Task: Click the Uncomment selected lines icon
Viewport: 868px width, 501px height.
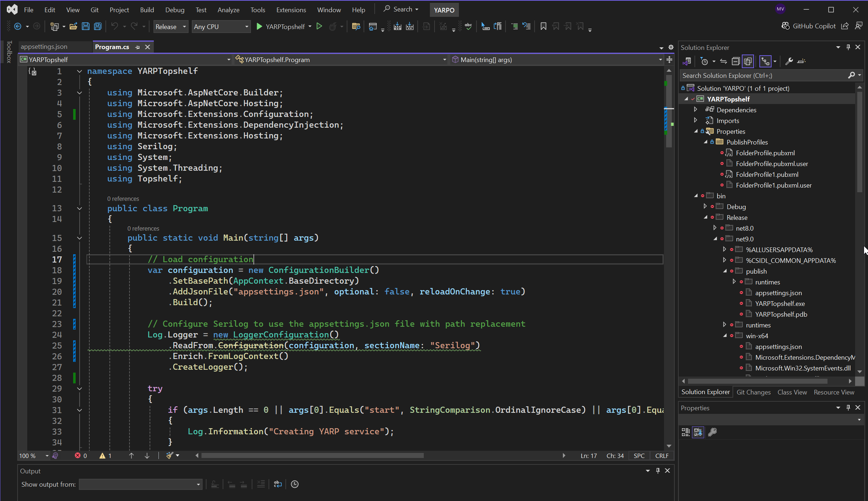Action: 527,27
